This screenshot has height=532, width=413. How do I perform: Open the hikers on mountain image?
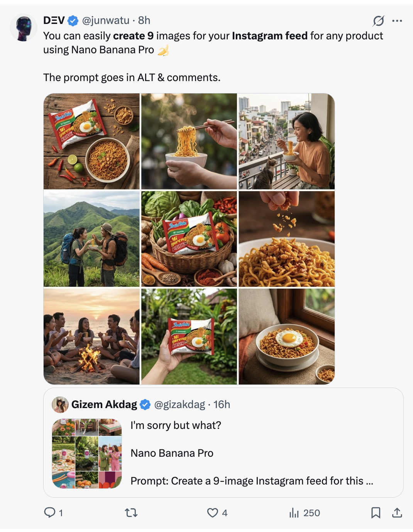tap(91, 239)
